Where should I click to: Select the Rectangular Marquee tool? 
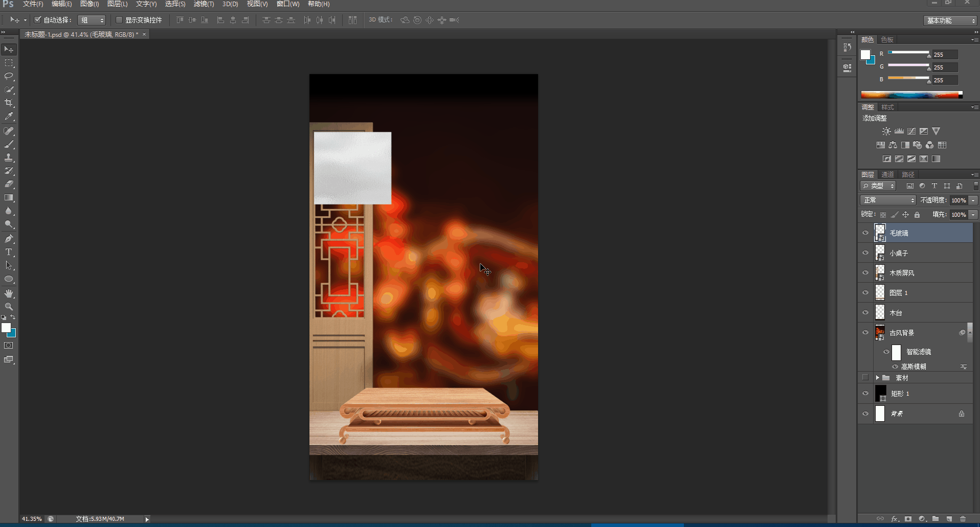[x=9, y=63]
